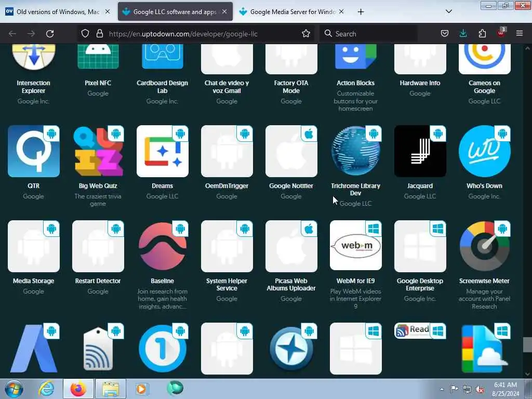
Task: Click the muted volume tray icon
Action: (x=480, y=390)
